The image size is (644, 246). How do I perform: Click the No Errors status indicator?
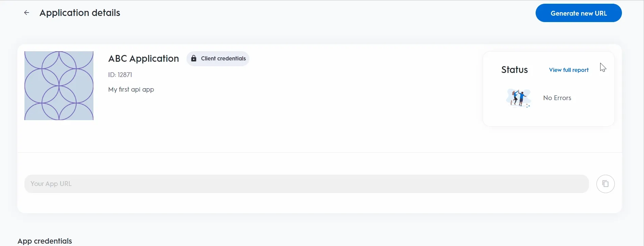pyautogui.click(x=557, y=98)
